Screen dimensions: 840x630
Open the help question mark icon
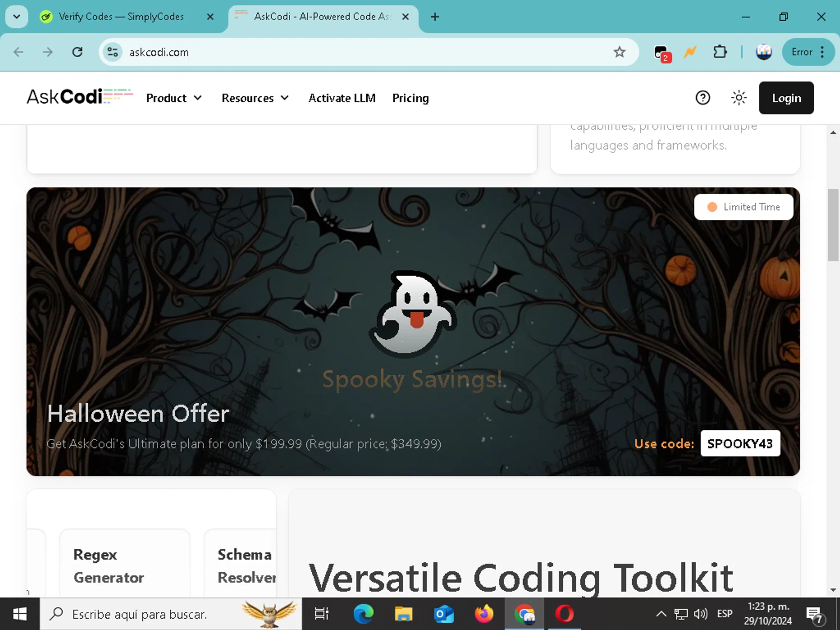tap(703, 98)
